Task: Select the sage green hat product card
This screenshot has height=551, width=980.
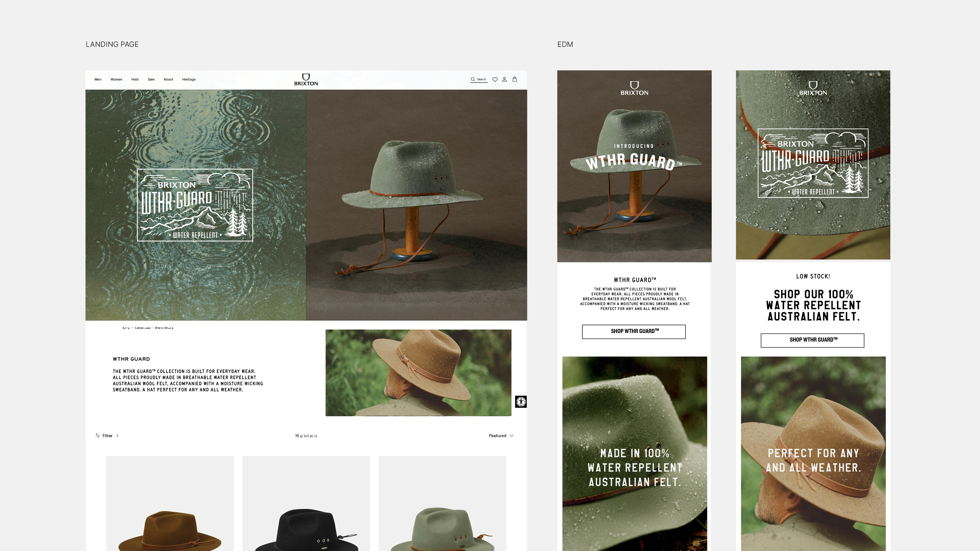Action: tap(442, 503)
